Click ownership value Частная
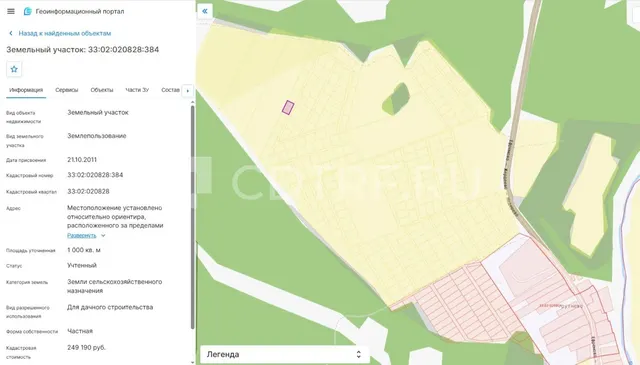 tap(80, 331)
